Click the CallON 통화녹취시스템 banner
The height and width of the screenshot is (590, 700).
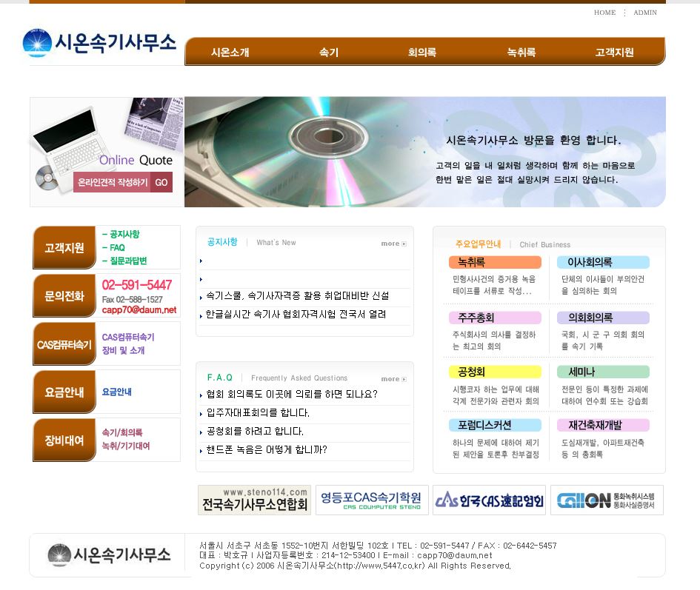click(x=607, y=500)
